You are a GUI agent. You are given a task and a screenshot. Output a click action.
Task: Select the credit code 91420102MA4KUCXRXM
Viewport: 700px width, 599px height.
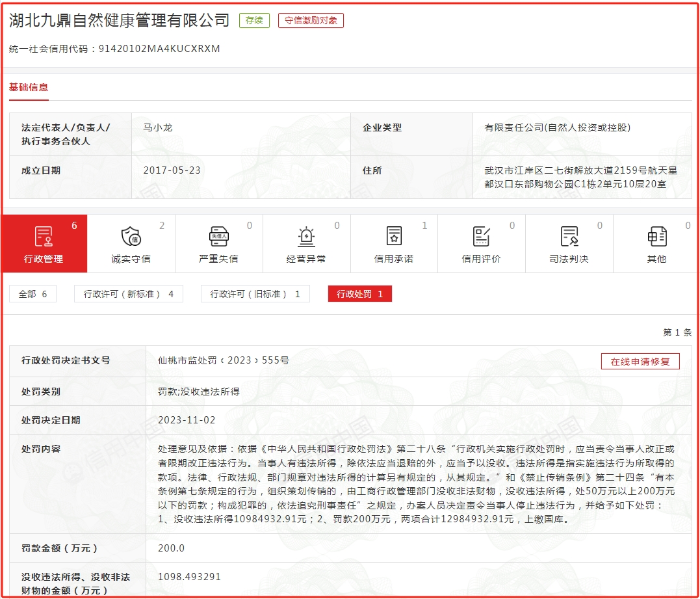click(159, 49)
